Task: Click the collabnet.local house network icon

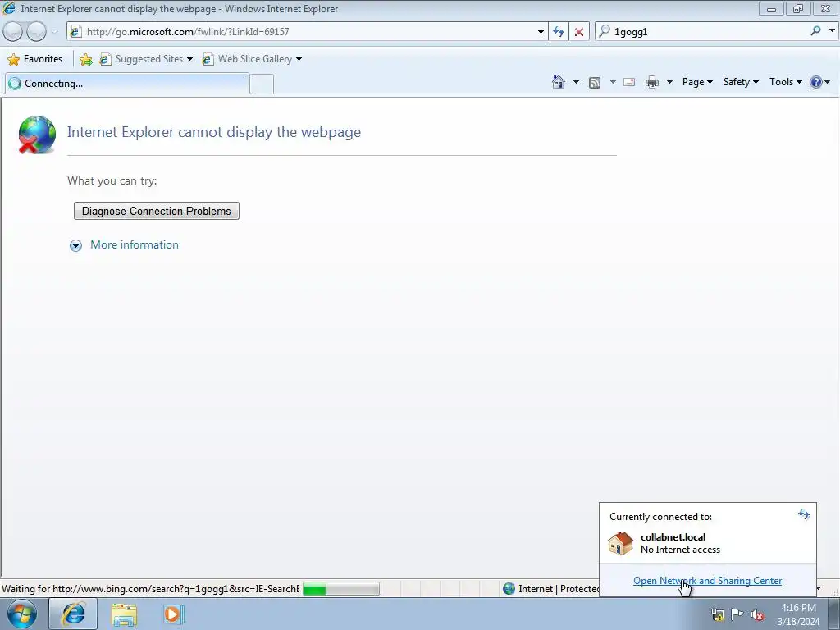Action: click(x=621, y=543)
